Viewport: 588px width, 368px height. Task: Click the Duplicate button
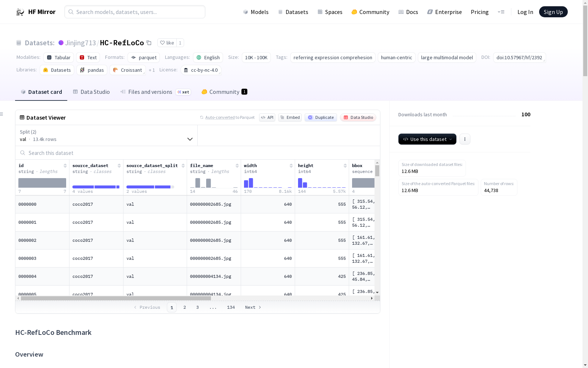(321, 117)
